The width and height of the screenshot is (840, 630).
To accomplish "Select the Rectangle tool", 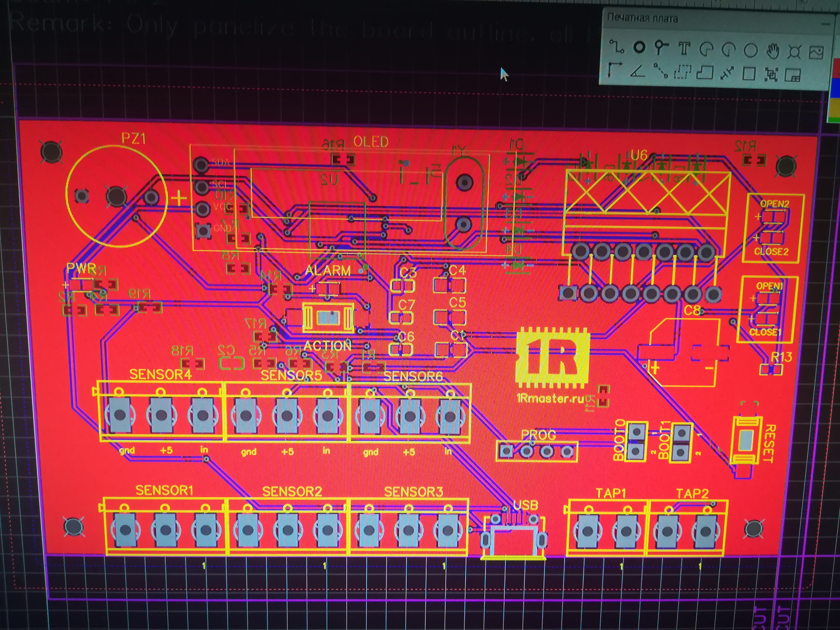I will [749, 74].
